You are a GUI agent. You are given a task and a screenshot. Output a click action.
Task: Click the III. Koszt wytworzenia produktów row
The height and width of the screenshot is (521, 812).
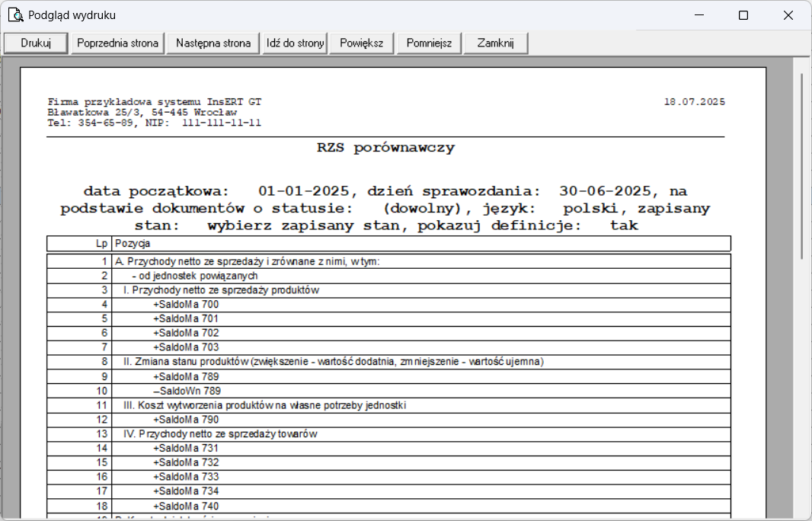coord(264,405)
